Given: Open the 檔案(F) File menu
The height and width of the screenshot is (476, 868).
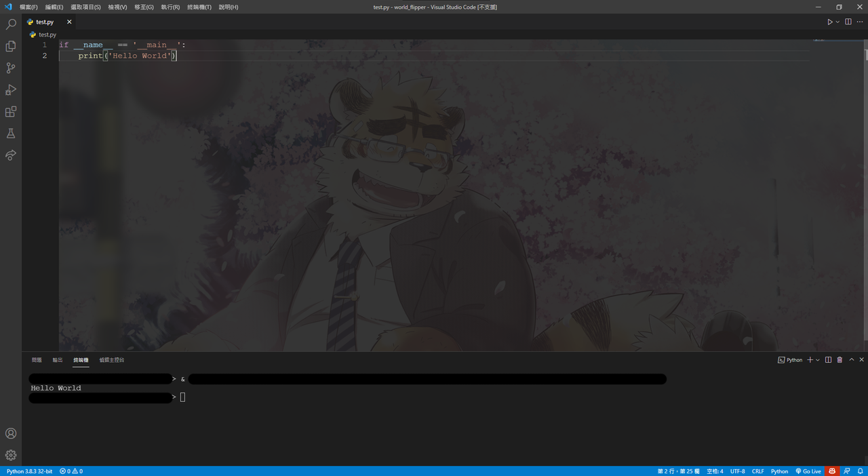Looking at the screenshot, I should tap(28, 7).
